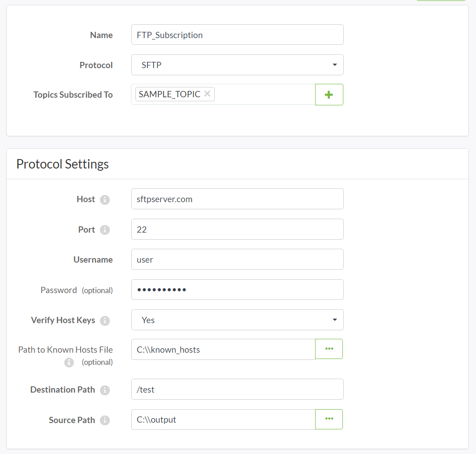The height and width of the screenshot is (454, 476).
Task: Click the Password field
Action: pyautogui.click(x=237, y=290)
